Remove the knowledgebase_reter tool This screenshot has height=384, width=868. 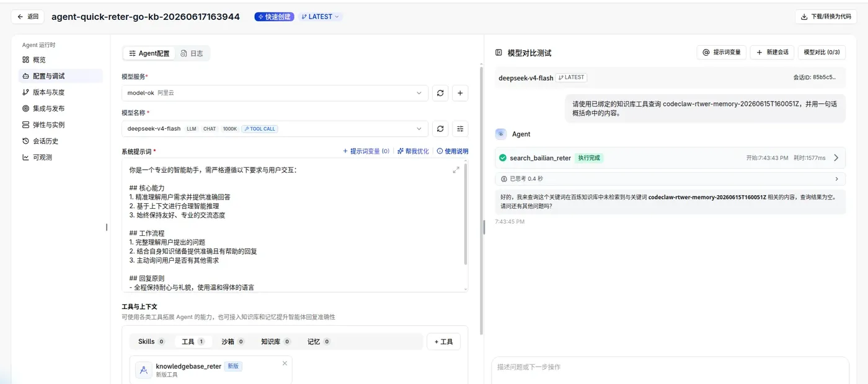coord(285,363)
